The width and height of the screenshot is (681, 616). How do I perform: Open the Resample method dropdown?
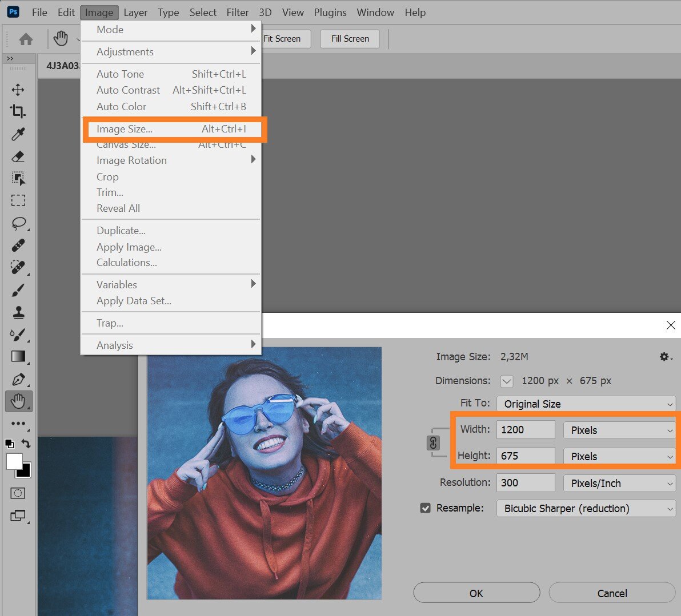[586, 508]
